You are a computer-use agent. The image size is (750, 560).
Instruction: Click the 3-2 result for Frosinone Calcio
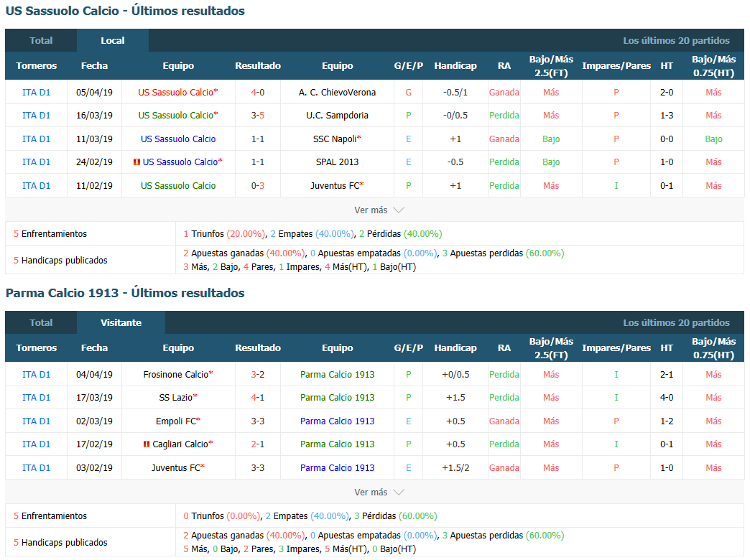(258, 375)
